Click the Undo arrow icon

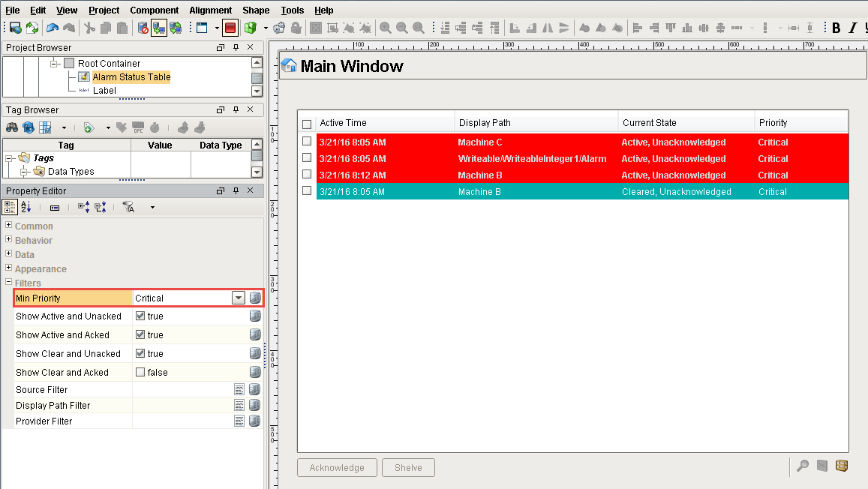(52, 28)
